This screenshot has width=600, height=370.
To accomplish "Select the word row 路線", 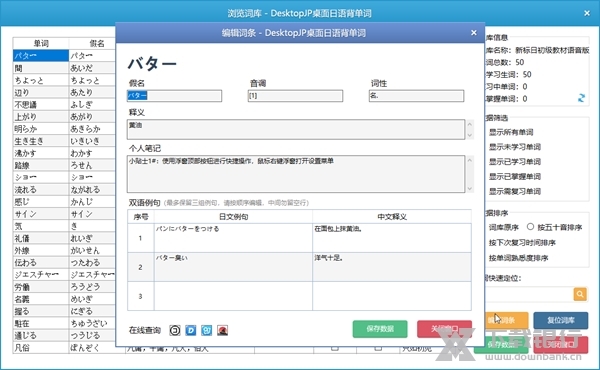I will 41,165.
